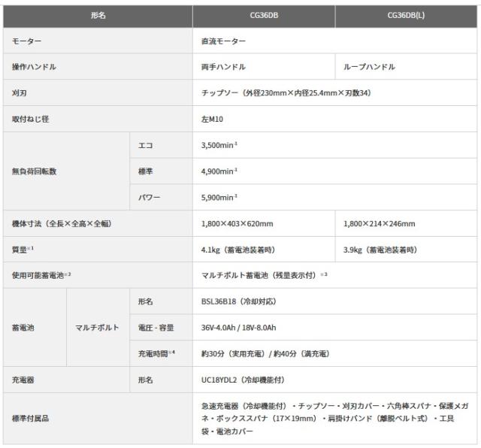Click the BSL36B18 battery model

tap(239, 301)
